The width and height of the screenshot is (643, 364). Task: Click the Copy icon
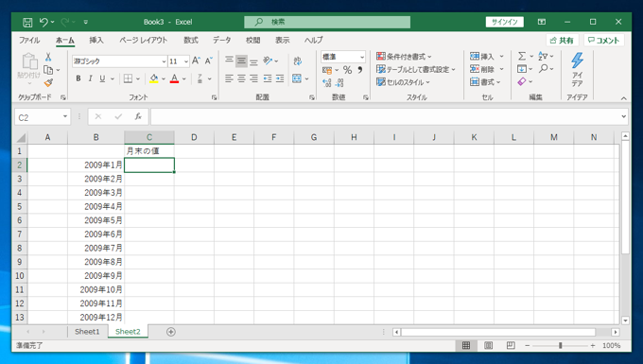coord(48,70)
